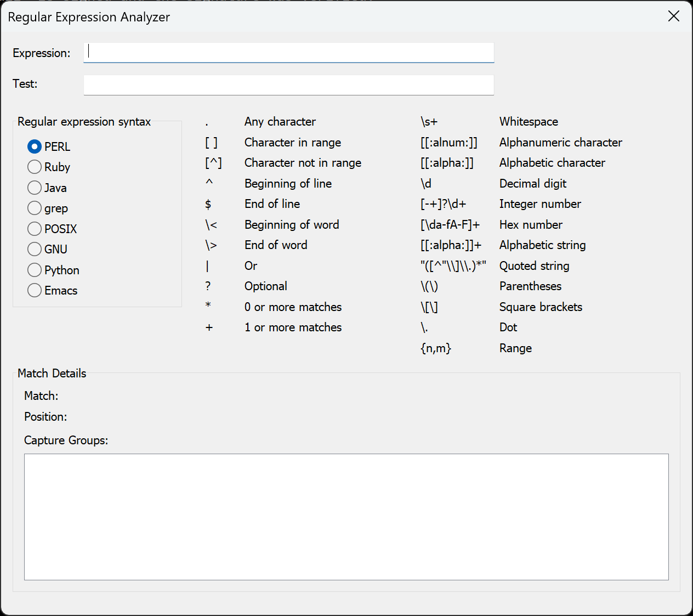
Task: Click the Capture Groups list box
Action: tap(346, 517)
